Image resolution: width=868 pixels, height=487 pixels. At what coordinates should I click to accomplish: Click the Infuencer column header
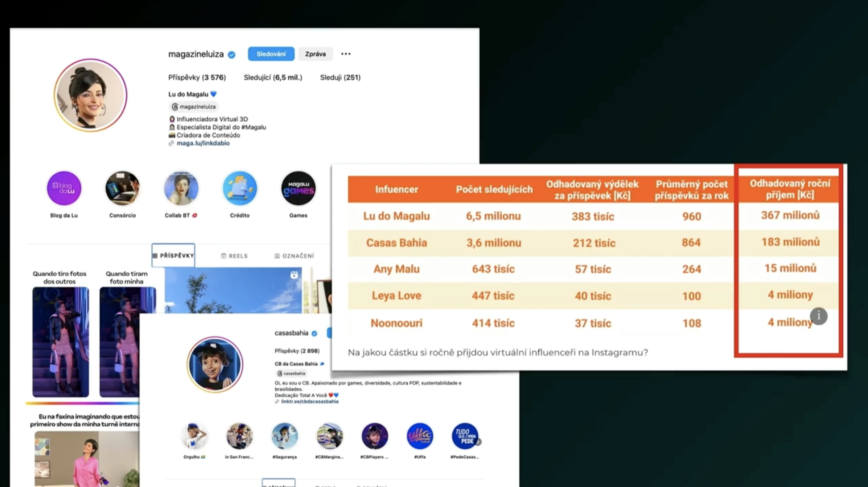396,189
